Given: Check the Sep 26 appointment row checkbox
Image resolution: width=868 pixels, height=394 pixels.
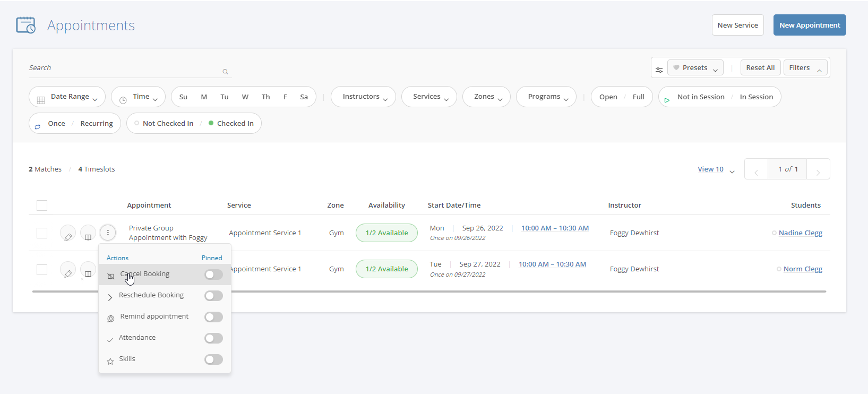Looking at the screenshot, I should (x=42, y=233).
